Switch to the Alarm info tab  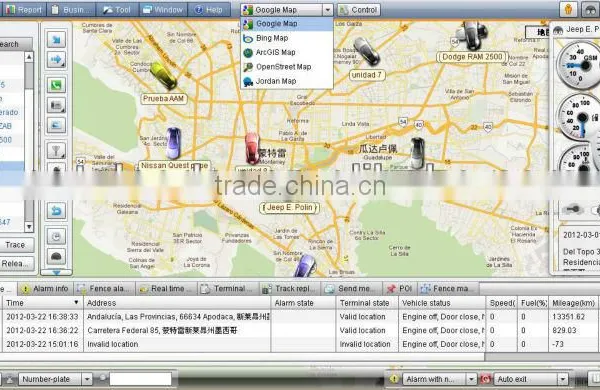tap(44, 289)
